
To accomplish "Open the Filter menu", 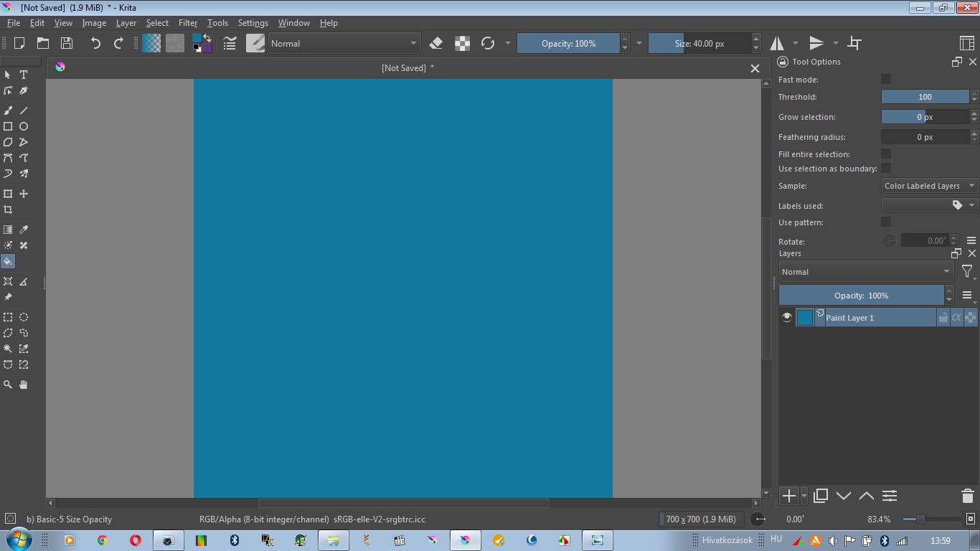I will [x=188, y=23].
